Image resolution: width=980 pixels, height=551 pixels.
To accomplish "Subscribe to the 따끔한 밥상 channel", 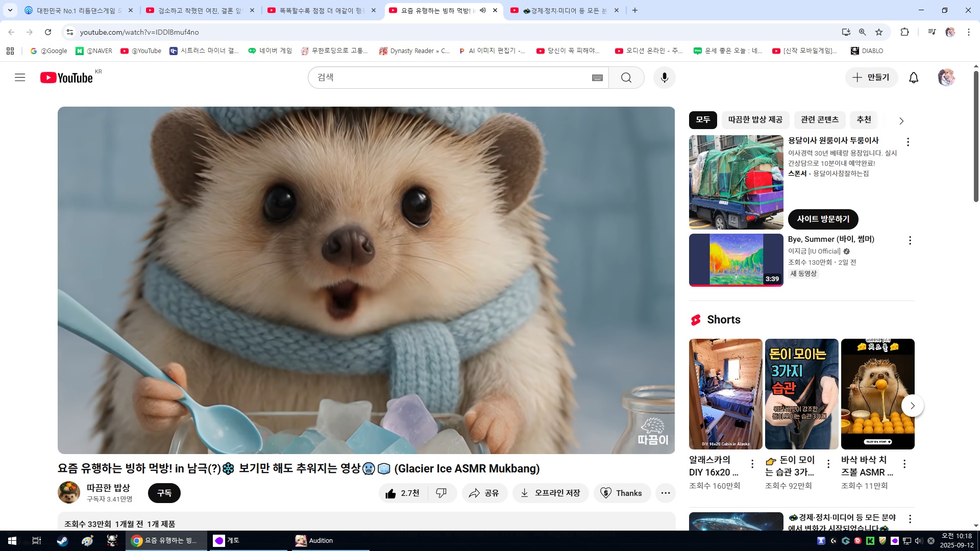I will click(x=164, y=493).
